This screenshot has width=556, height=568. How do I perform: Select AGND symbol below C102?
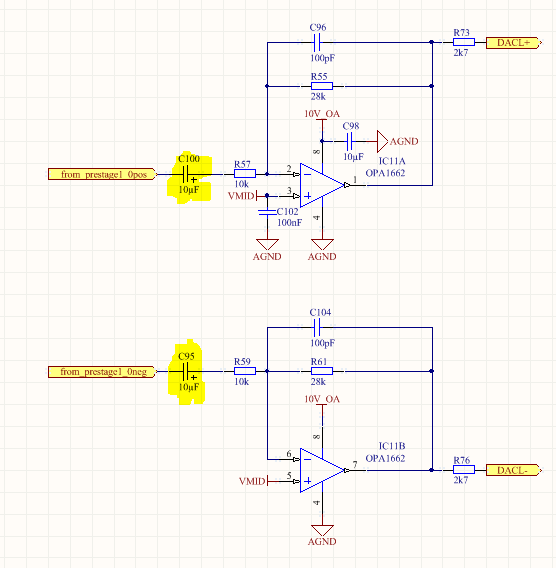[x=267, y=250]
